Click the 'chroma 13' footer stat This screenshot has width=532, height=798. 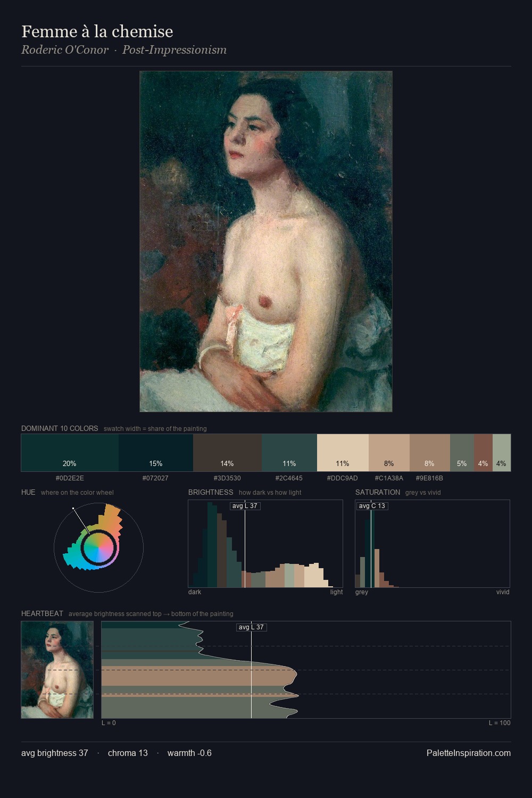coord(128,753)
